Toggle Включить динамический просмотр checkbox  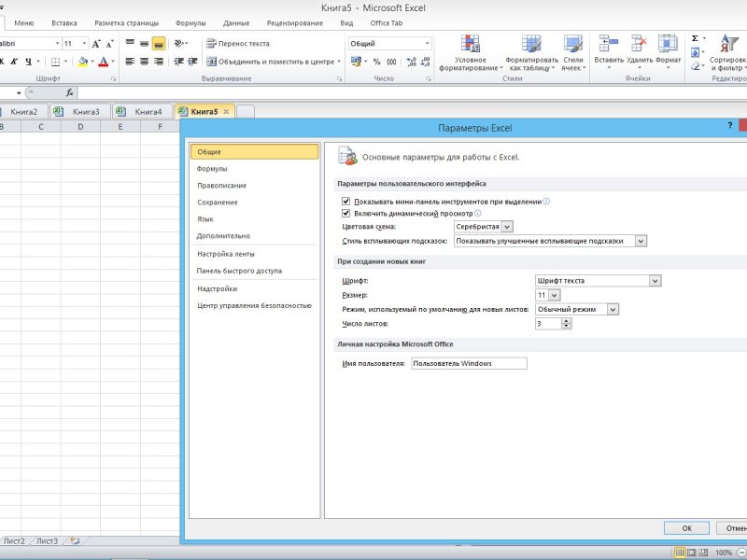[x=345, y=214]
